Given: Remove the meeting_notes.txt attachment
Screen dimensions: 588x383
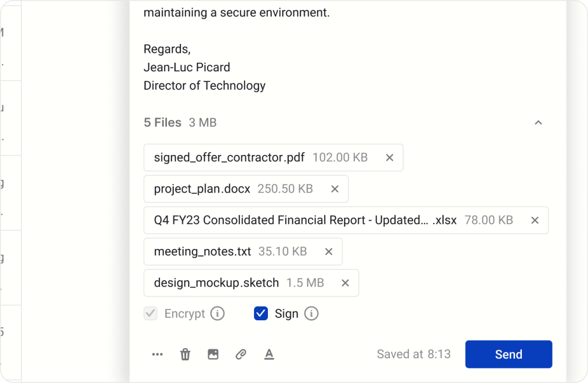Looking at the screenshot, I should [328, 251].
